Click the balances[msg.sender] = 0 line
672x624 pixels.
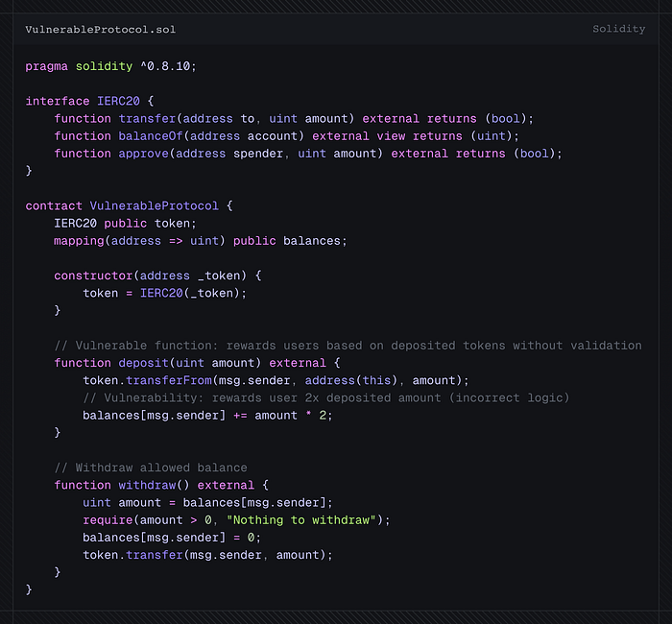pyautogui.click(x=172, y=538)
